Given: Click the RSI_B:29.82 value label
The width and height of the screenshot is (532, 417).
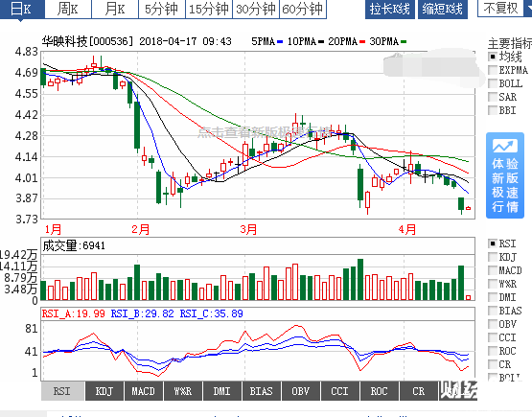Looking at the screenshot, I should 143,313.
